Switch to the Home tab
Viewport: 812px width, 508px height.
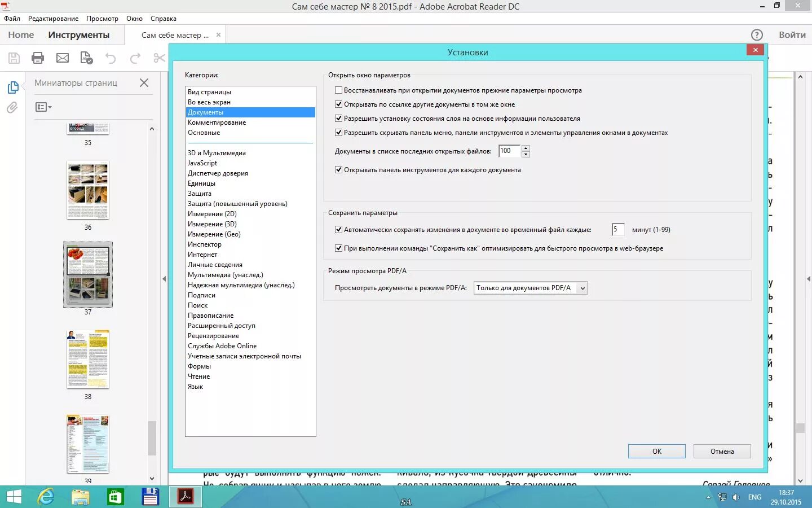click(x=21, y=35)
